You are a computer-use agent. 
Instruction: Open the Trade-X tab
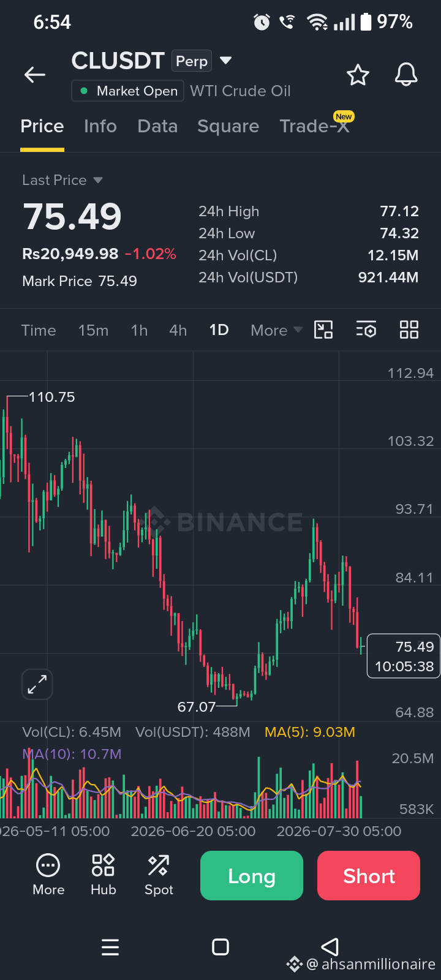(315, 126)
